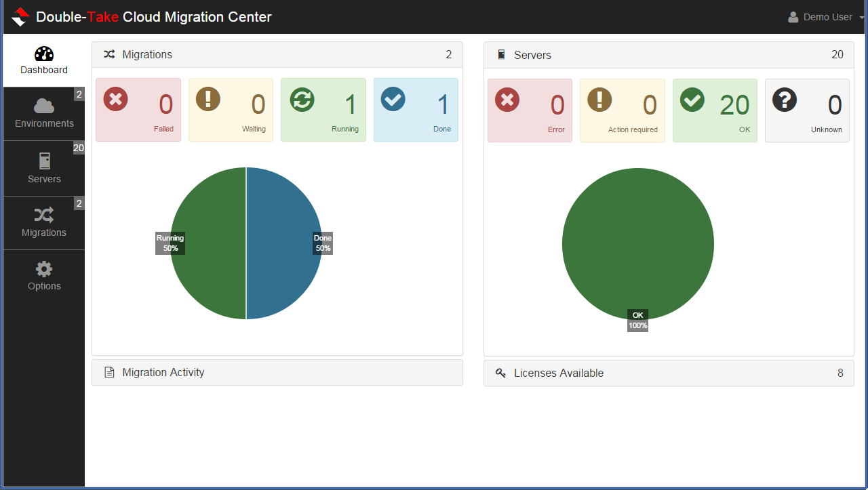Click the wrench icon next to Licenses Available
The width and height of the screenshot is (868, 490).
coord(500,373)
